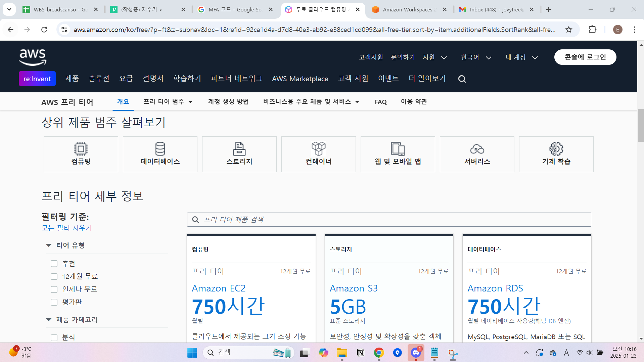This screenshot has height=362, width=644.
Task: Focus the Chrome address bar URL
Action: coord(315,30)
